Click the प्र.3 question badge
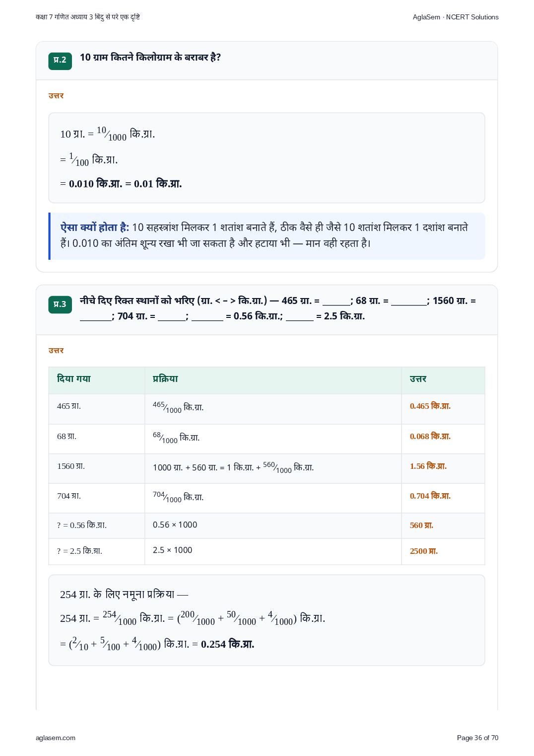 (x=60, y=304)
